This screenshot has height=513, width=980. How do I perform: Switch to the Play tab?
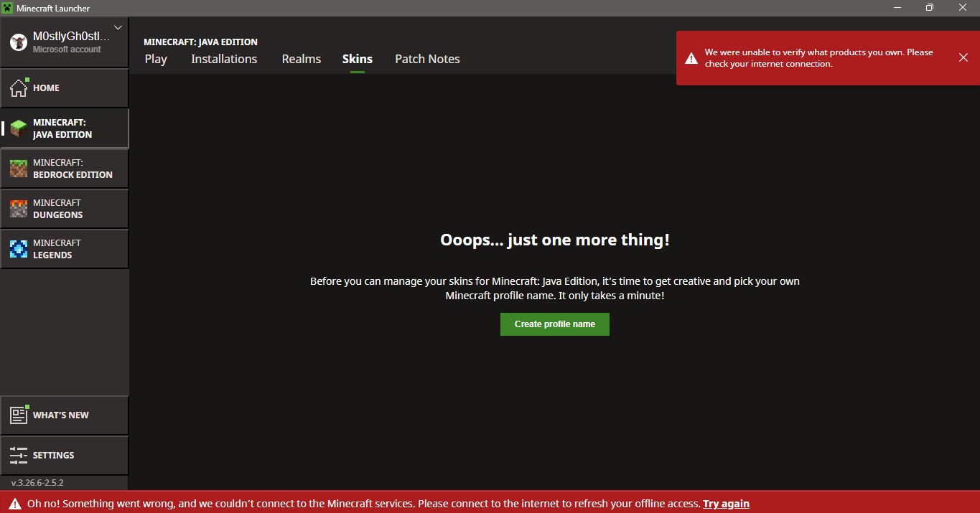[156, 59]
